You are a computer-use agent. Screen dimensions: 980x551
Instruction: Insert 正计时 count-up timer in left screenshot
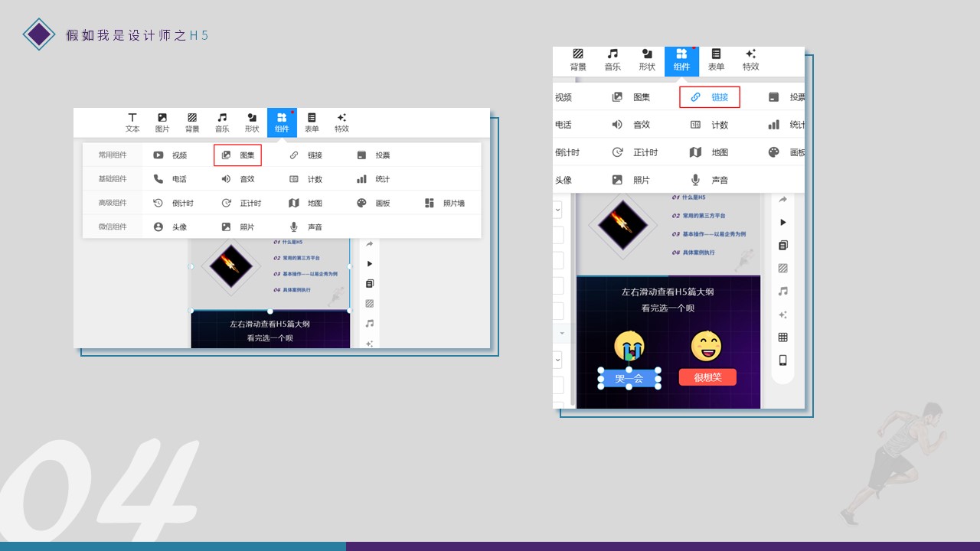241,204
